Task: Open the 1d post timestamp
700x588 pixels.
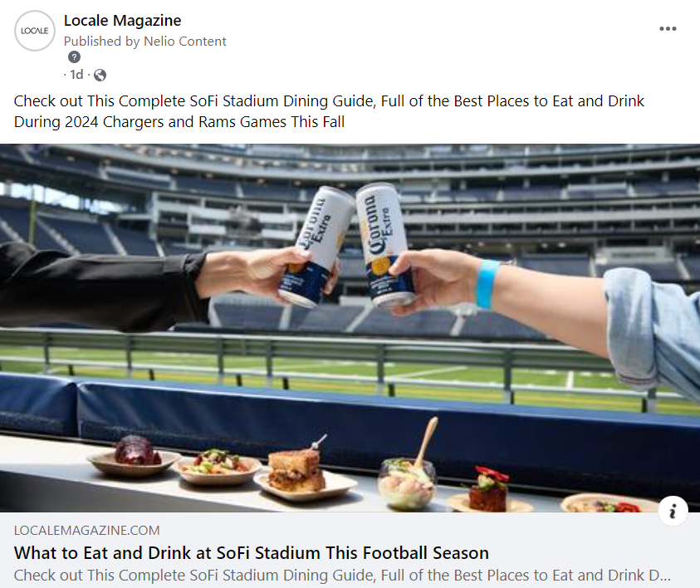Action: pyautogui.click(x=76, y=76)
